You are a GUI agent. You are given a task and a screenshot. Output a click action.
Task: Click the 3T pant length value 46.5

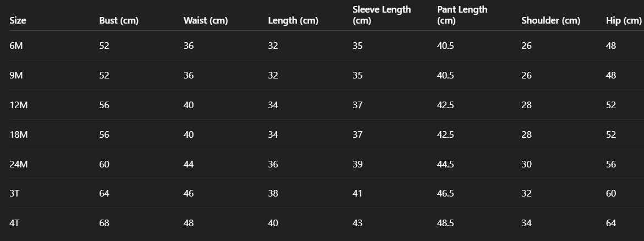(x=445, y=194)
